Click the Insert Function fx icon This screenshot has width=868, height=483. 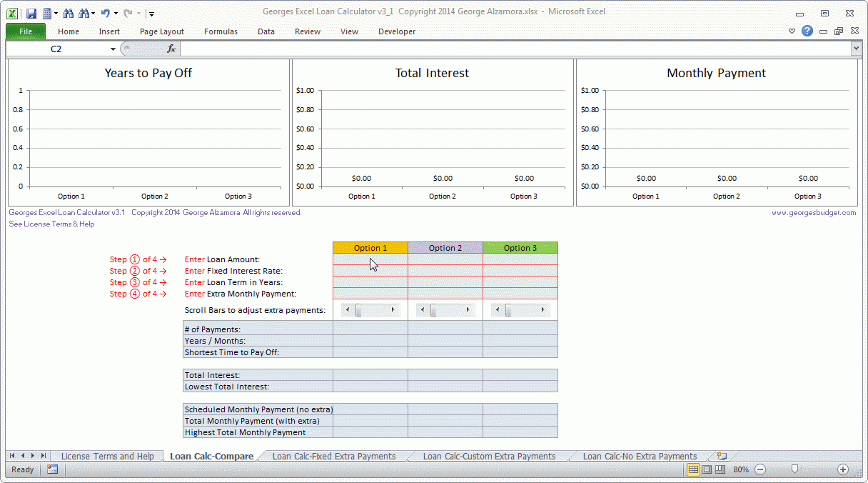click(171, 49)
